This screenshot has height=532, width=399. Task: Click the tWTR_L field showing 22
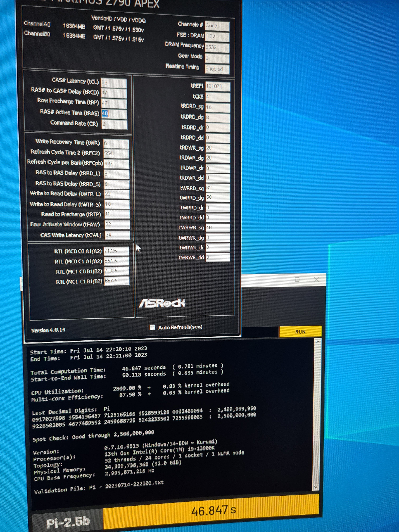pyautogui.click(x=117, y=194)
